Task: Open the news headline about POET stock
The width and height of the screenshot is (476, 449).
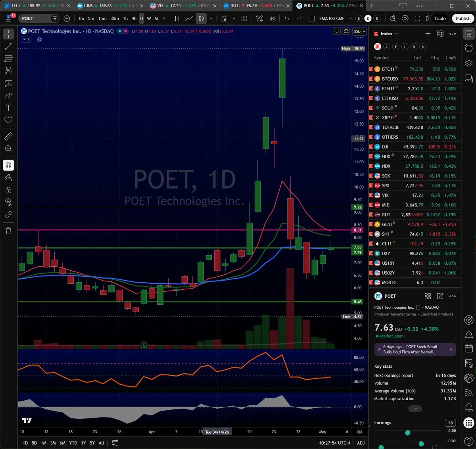Action: [x=415, y=349]
